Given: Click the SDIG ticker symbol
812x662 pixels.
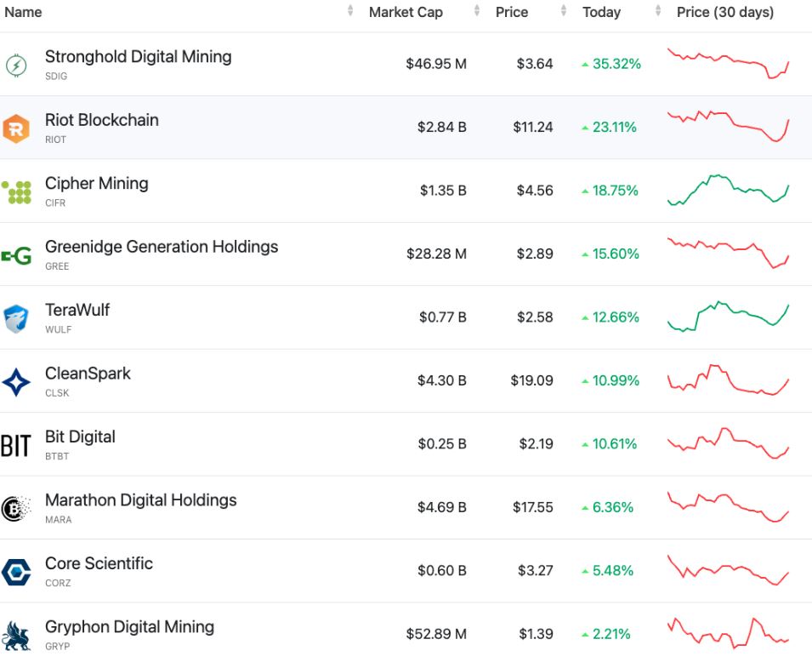Looking at the screenshot, I should (x=56, y=77).
